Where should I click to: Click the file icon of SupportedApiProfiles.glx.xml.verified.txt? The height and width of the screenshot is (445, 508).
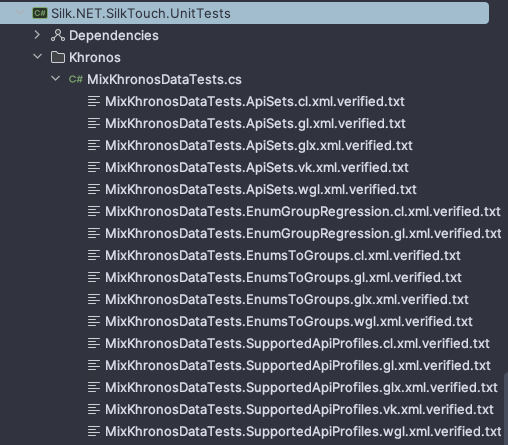pyautogui.click(x=94, y=387)
